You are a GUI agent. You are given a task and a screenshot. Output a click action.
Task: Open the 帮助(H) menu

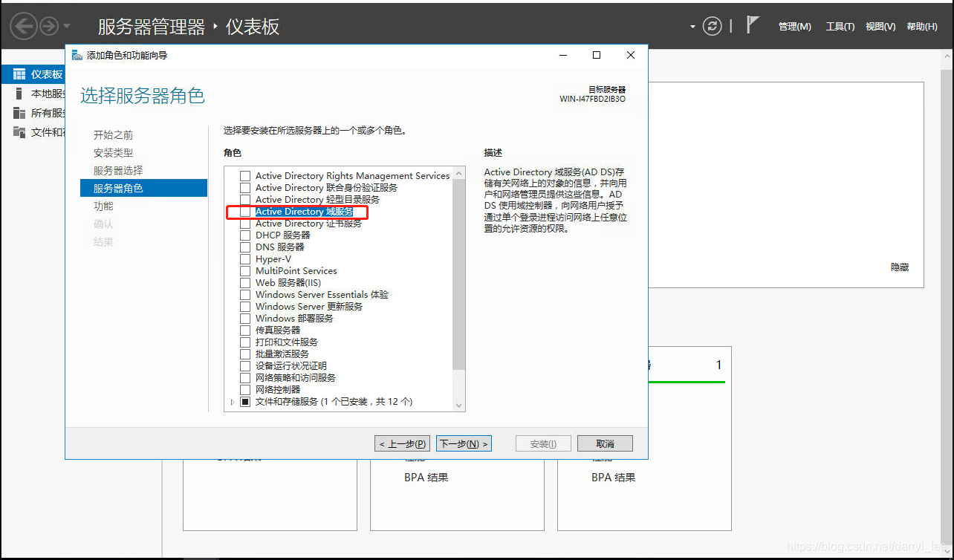tap(921, 27)
